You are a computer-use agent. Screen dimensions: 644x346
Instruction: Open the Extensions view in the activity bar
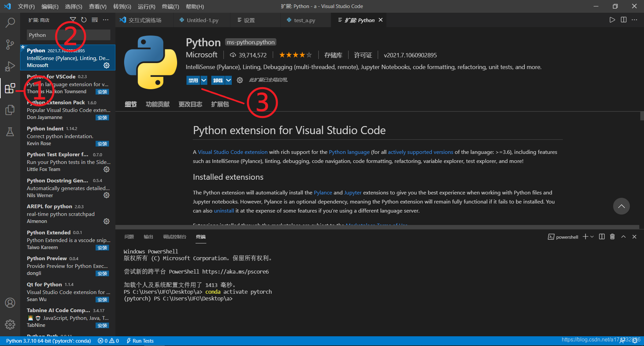(x=10, y=89)
